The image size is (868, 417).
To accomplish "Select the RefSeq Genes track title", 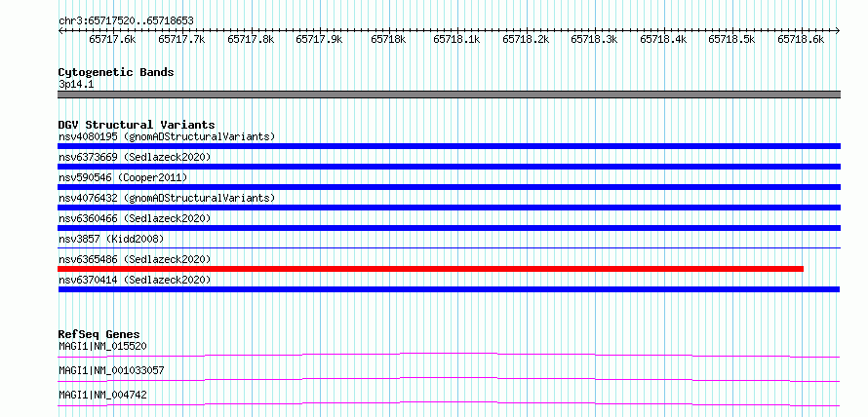I will click(99, 334).
